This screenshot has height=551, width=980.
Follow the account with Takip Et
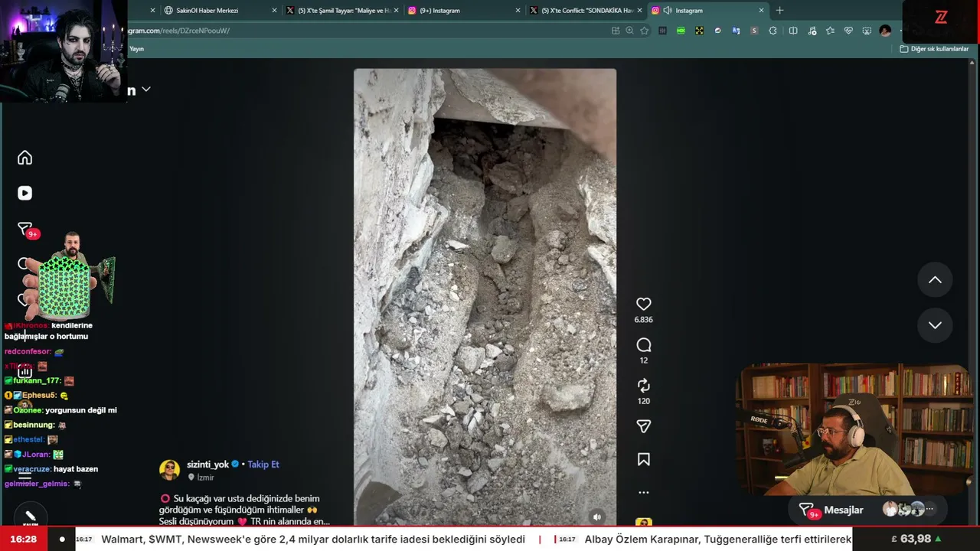click(x=263, y=465)
